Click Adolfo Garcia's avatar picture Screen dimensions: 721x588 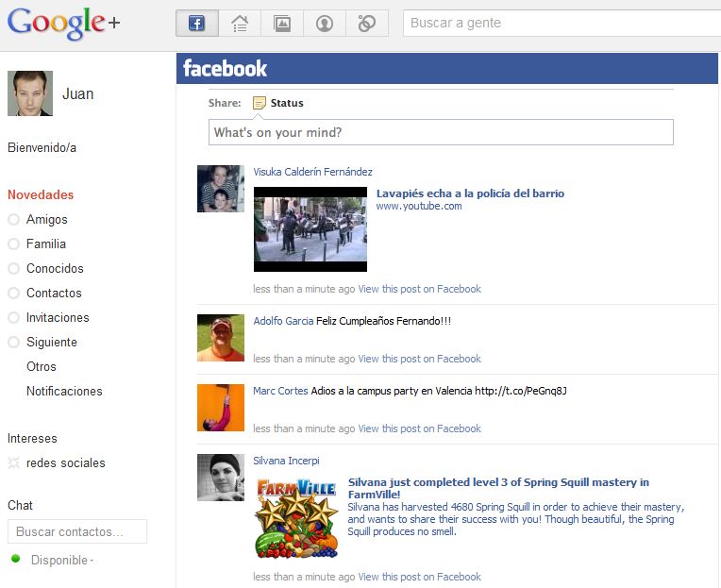221,338
